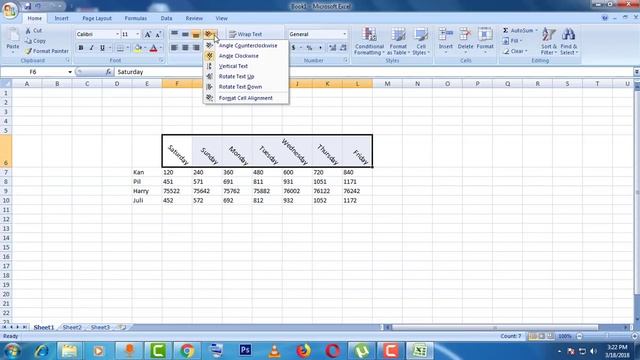Toggle Top Align
This screenshot has height=360, width=640.
(174, 34)
